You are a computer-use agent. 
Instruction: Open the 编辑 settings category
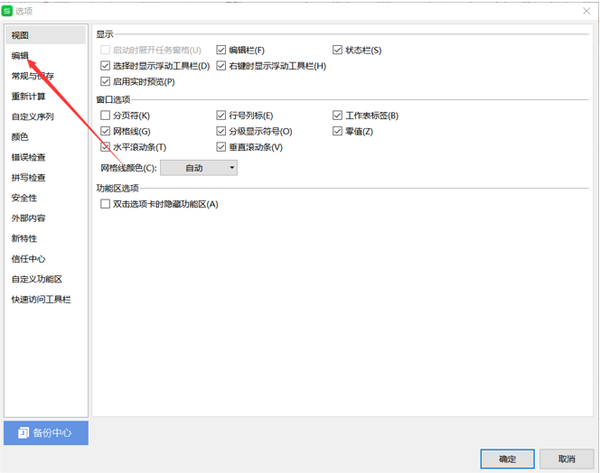pos(20,56)
